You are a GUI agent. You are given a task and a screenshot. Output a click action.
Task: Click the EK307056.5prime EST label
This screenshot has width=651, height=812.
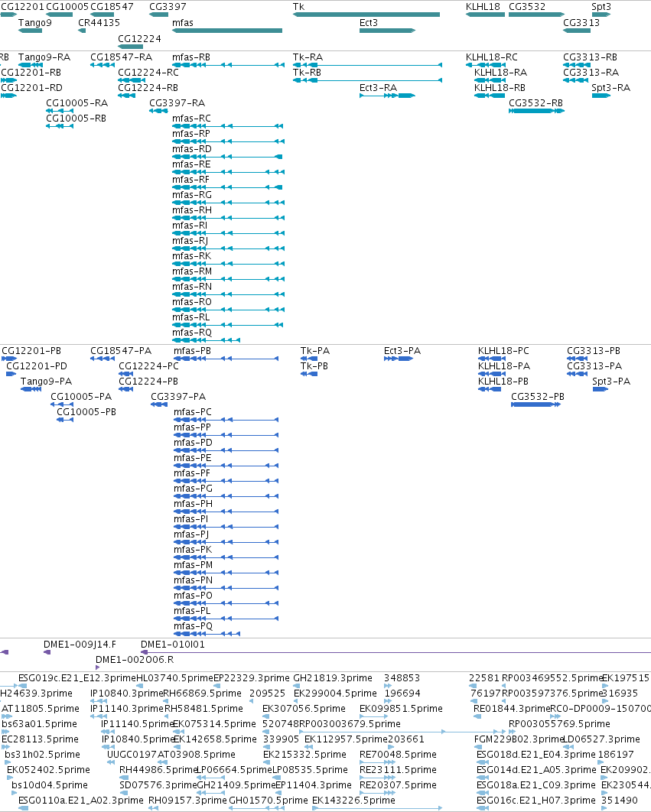pyautogui.click(x=304, y=709)
